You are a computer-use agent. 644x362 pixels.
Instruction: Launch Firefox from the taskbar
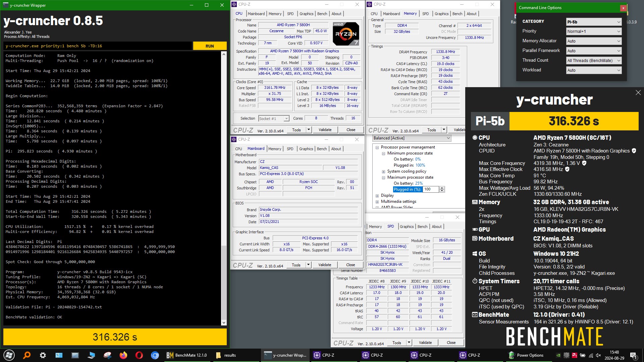tap(123, 355)
